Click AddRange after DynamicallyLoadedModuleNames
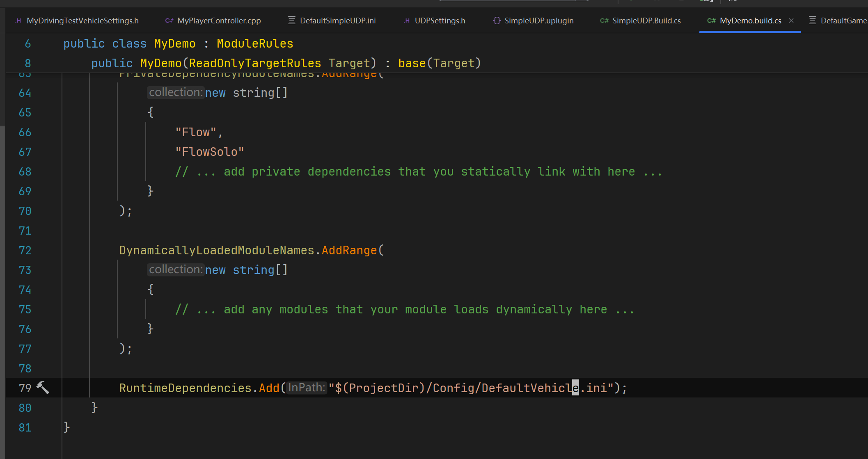868x459 pixels. coord(349,250)
